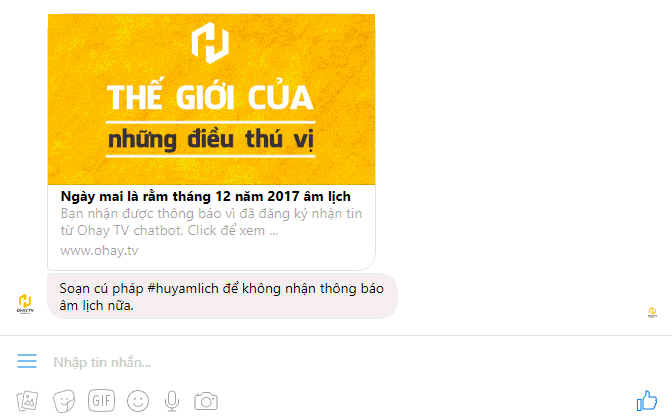The width and height of the screenshot is (672, 416).
Task: Click the white H logo in banner
Action: 210,43
